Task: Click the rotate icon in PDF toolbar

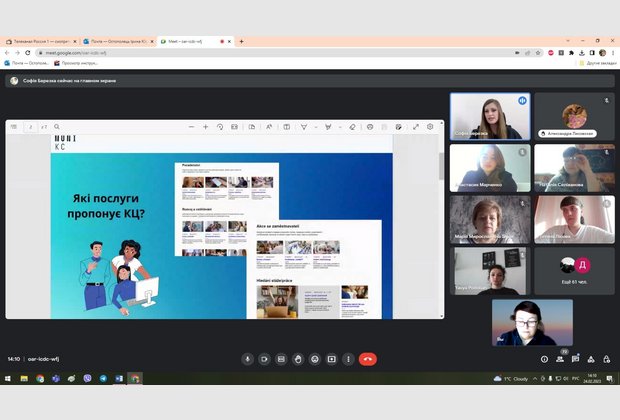Action: pos(220,127)
